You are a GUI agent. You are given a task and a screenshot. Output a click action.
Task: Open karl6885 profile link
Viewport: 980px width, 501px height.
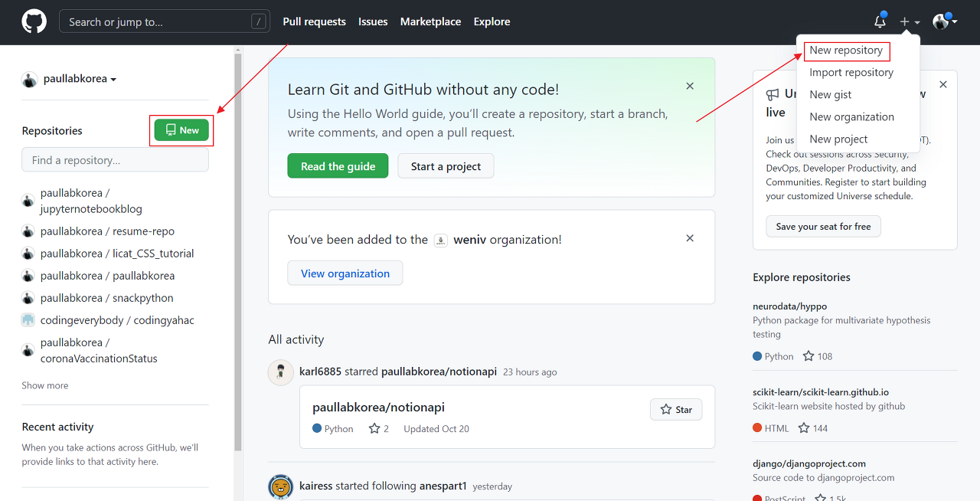pyautogui.click(x=321, y=372)
